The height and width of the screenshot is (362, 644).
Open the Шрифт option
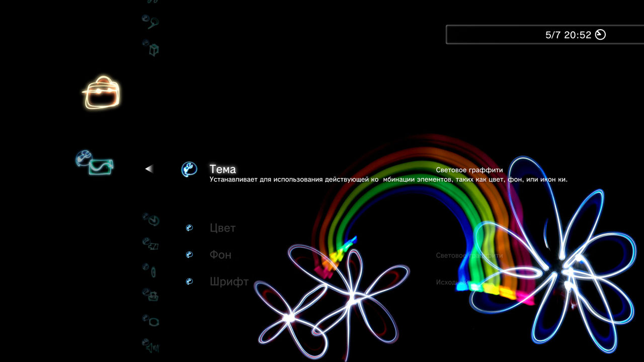(x=229, y=282)
